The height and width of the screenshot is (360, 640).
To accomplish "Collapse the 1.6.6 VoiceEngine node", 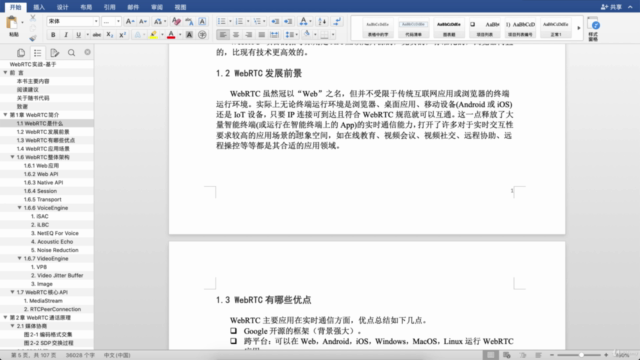I will click(19, 208).
